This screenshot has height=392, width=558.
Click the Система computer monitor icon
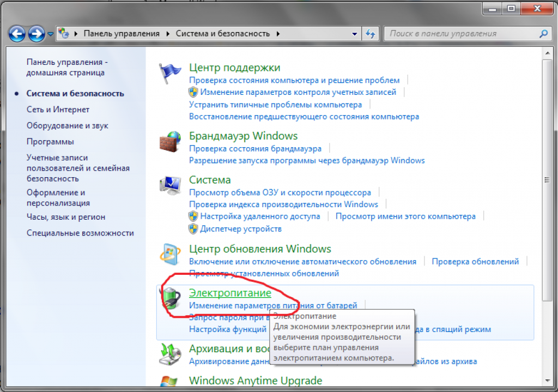tap(170, 185)
